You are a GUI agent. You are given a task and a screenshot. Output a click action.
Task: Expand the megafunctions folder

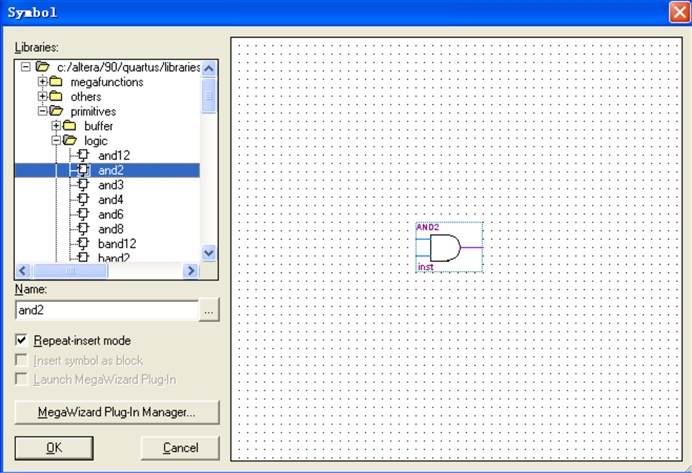(x=42, y=82)
